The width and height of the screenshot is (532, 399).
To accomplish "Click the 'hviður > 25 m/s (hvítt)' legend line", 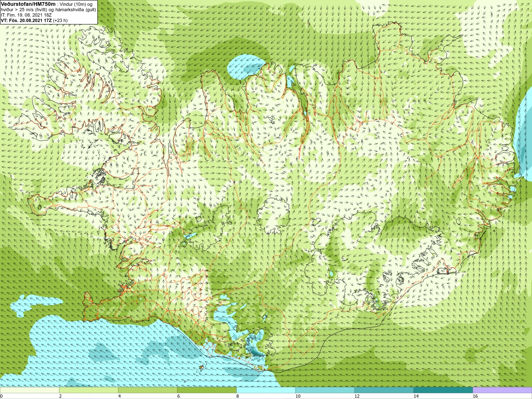I will (x=24, y=10).
